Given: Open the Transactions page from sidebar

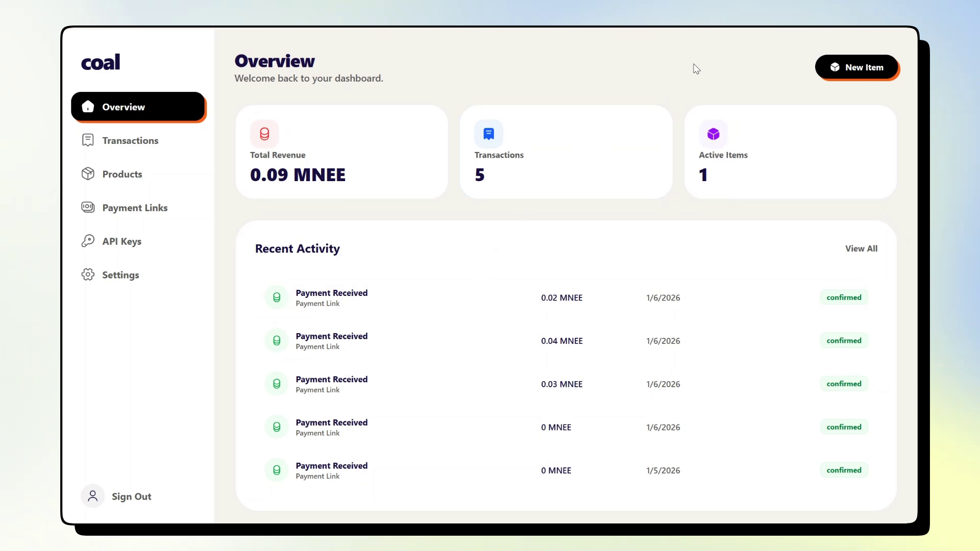Looking at the screenshot, I should click(x=130, y=140).
